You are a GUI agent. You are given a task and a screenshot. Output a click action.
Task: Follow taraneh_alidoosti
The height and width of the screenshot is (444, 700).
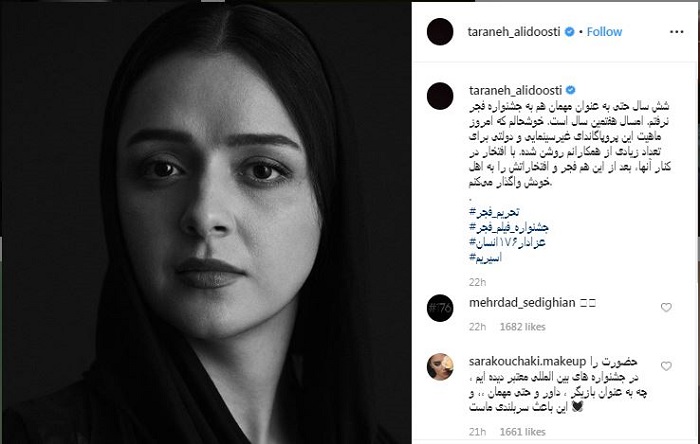pyautogui.click(x=604, y=32)
